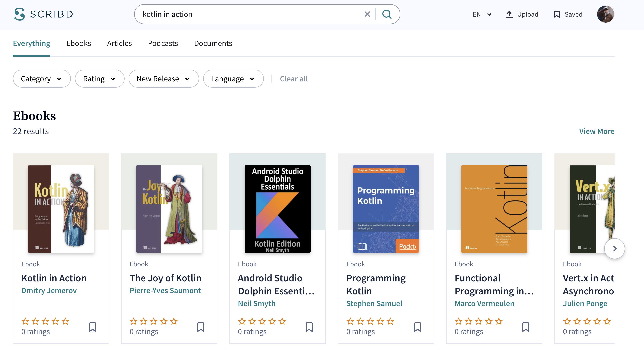Screen dimensions: 644x358
Task: Open Functional Programming in Kotlin cover
Action: click(494, 209)
